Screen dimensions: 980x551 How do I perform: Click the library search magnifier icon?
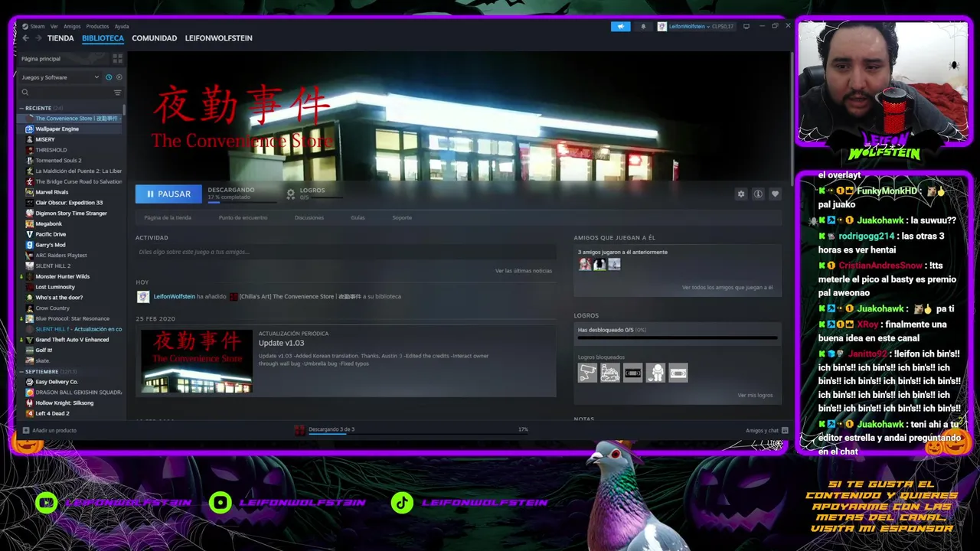[25, 93]
